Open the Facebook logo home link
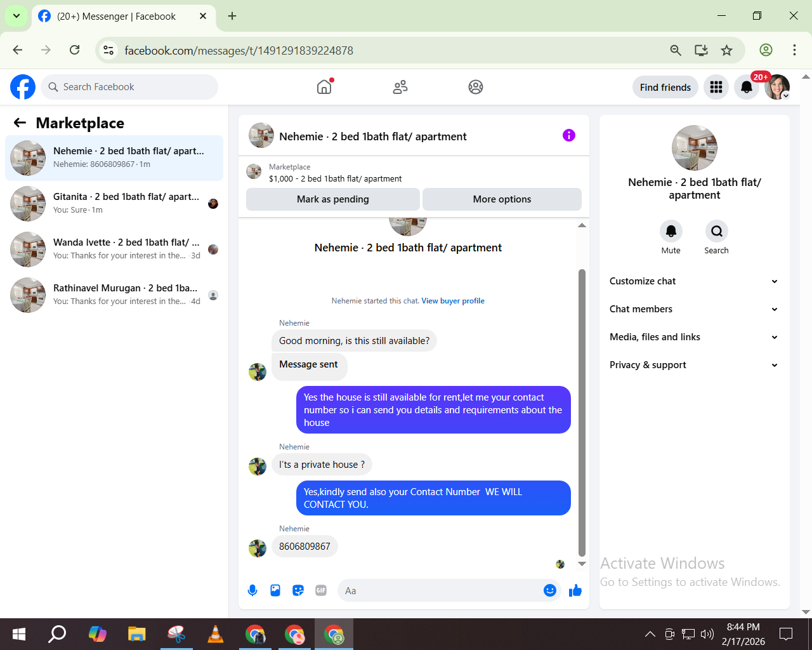The height and width of the screenshot is (650, 812). [x=23, y=87]
